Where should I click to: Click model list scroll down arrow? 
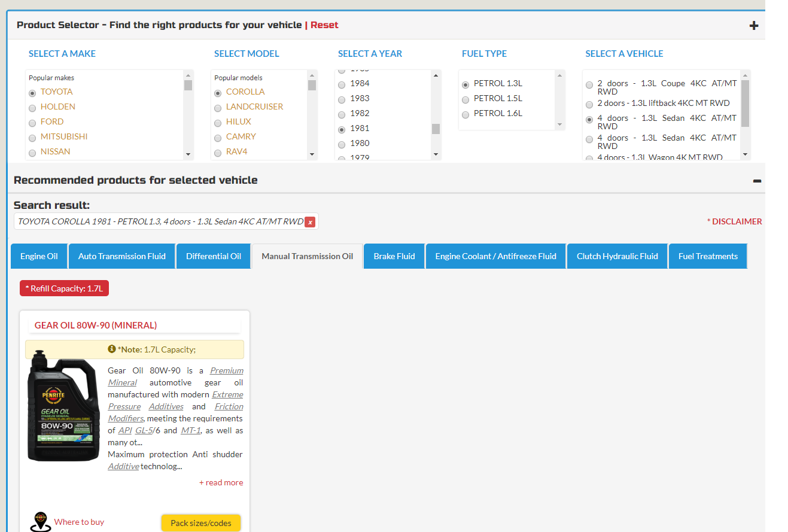(x=312, y=154)
